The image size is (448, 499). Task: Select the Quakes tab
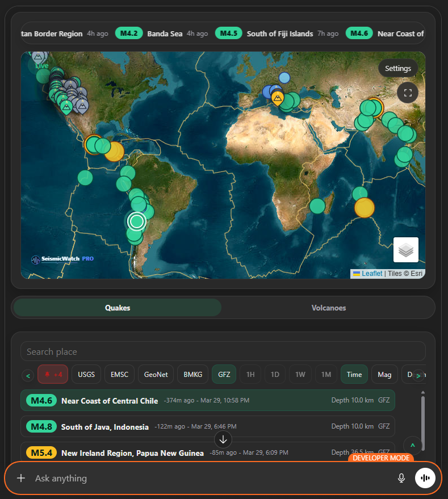coord(118,308)
